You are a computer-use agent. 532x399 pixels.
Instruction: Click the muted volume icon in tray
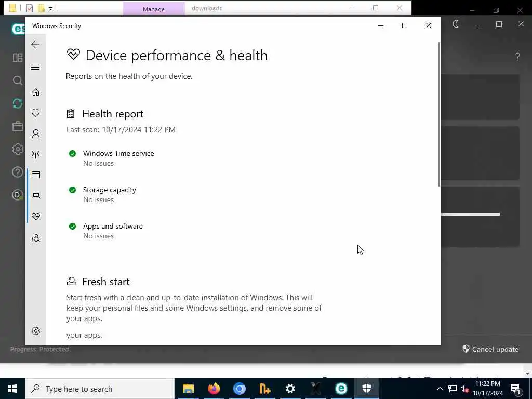tap(464, 389)
